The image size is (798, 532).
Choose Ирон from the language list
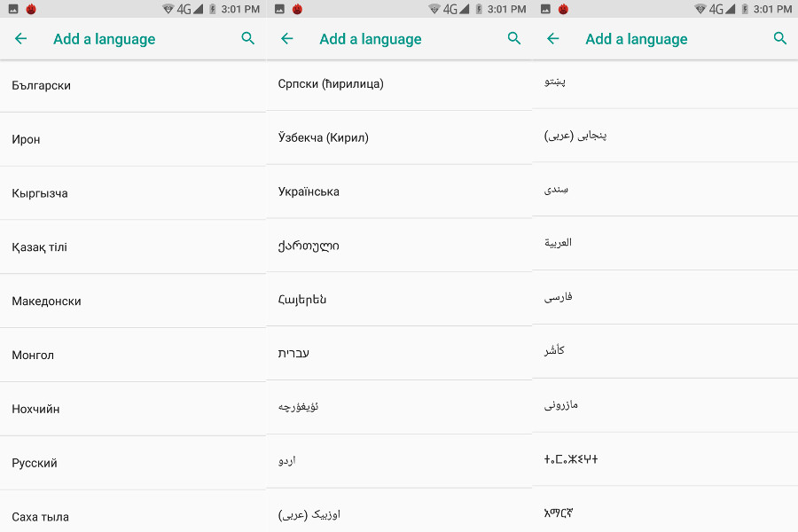click(x=133, y=139)
